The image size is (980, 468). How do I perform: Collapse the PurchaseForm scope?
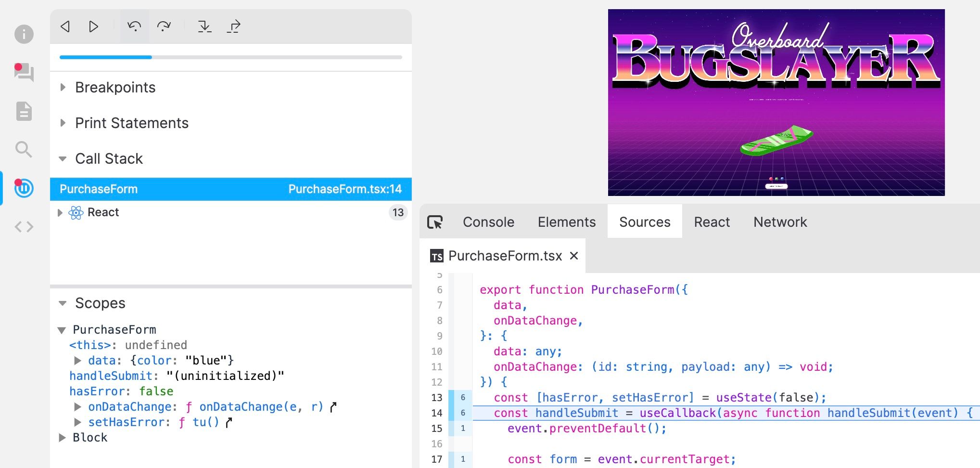62,330
